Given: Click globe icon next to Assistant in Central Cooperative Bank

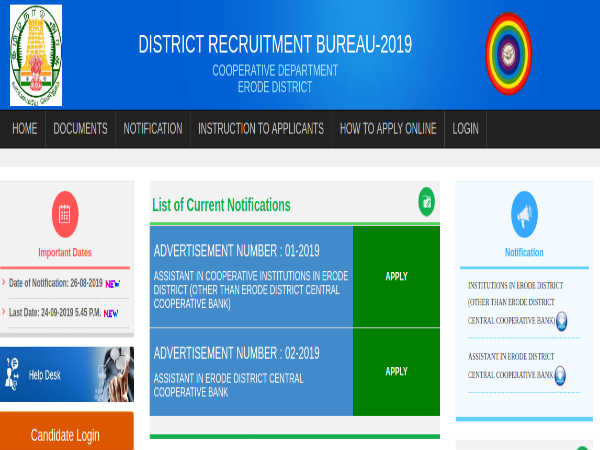Looking at the screenshot, I should [562, 375].
